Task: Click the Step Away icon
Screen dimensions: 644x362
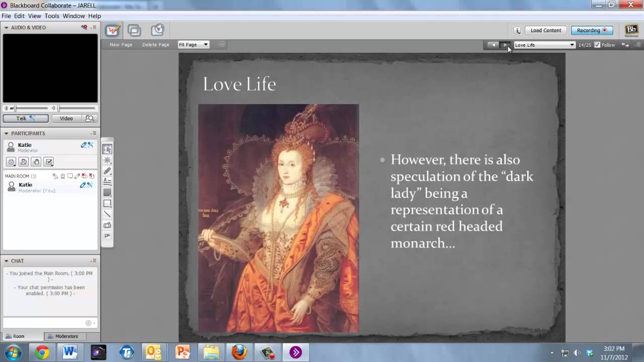Action: click(24, 161)
